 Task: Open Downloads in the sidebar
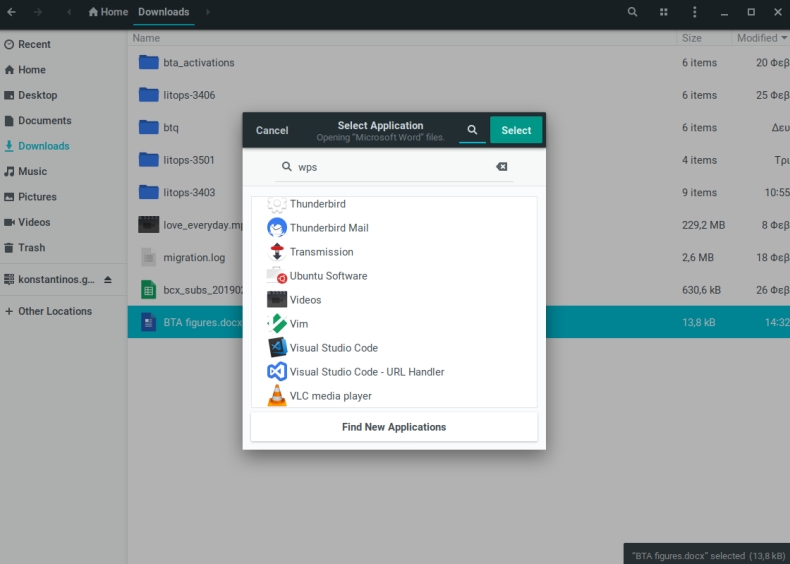[x=43, y=146]
